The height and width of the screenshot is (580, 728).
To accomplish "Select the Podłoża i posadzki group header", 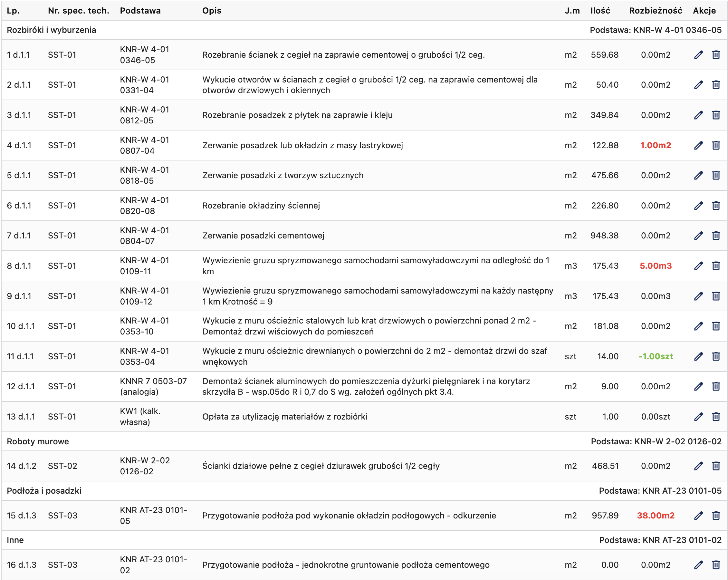I will (44, 491).
